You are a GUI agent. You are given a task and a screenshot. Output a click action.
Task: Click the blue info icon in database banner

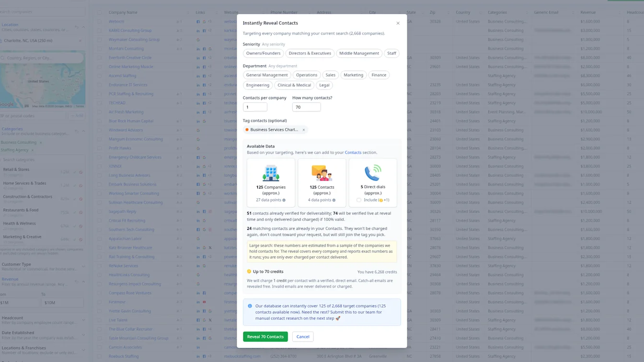250,306
